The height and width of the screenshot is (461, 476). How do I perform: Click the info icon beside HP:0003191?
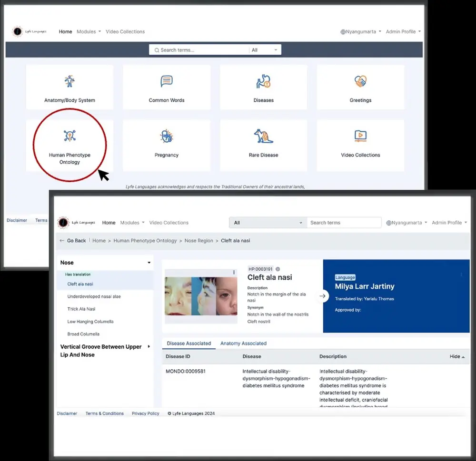pyautogui.click(x=278, y=269)
